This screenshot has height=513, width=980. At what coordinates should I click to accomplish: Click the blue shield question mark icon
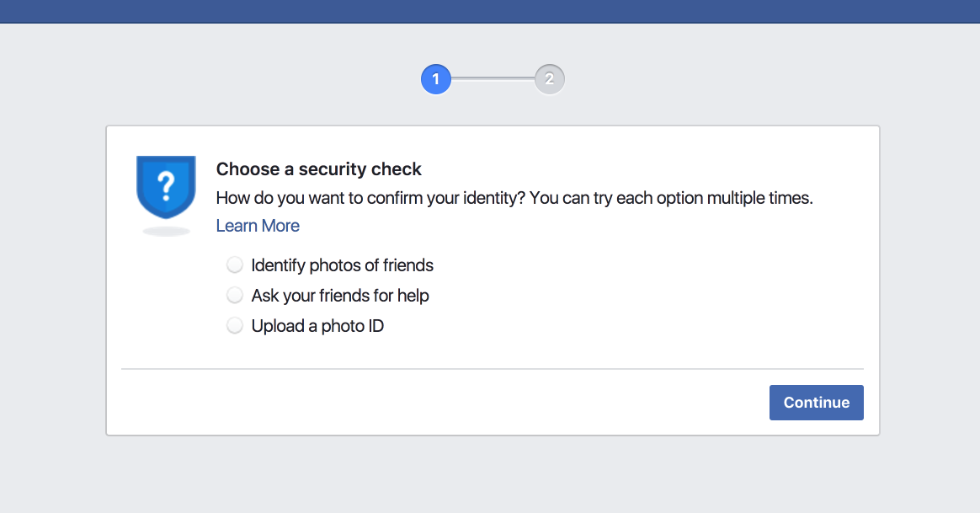tap(166, 187)
